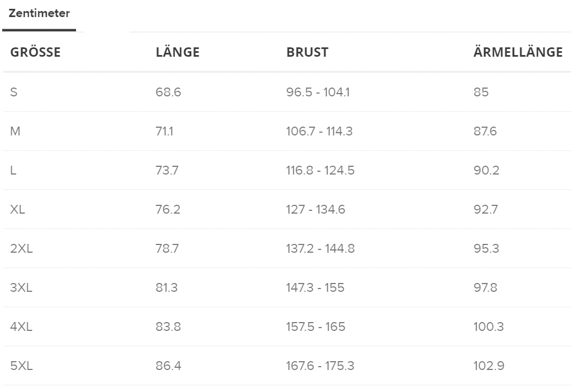Viewport: 571px width, 392px height.
Task: Click length value 78.7
Action: point(167,248)
